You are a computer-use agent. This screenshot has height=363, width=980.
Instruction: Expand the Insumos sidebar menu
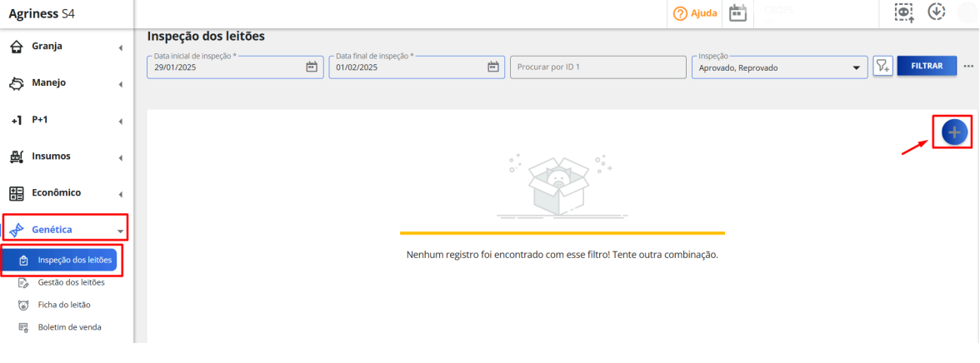click(67, 157)
